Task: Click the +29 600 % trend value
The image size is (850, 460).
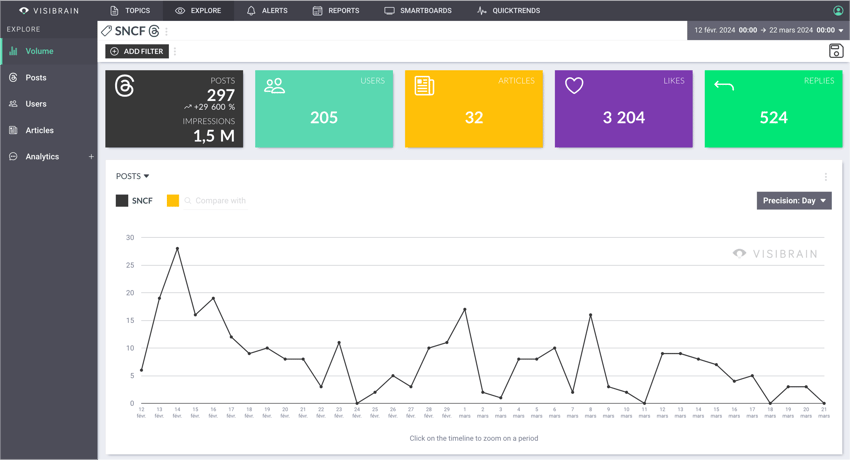Action: (x=209, y=107)
